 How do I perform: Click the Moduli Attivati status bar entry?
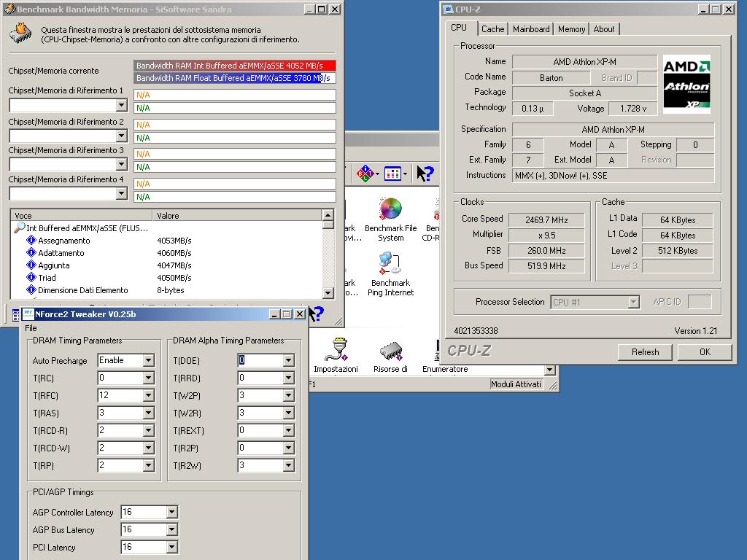[x=516, y=384]
